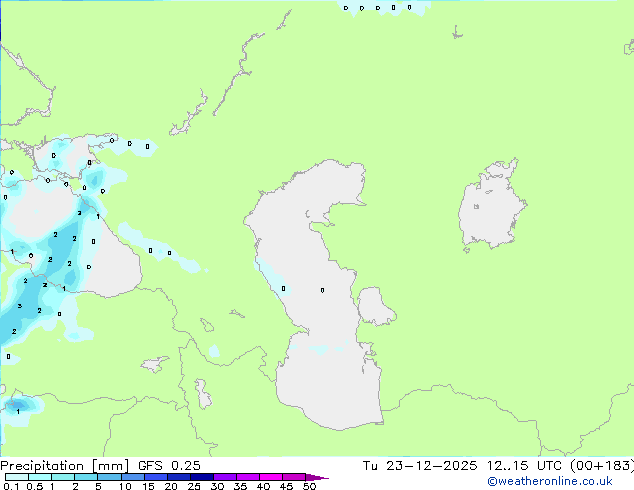
Task: Click the '50' legend label
Action: click(310, 486)
